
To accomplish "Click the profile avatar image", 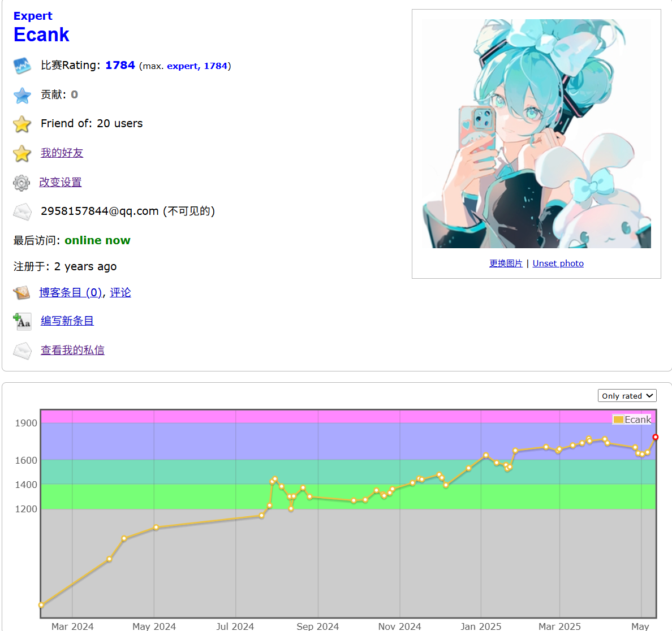I will coord(536,133).
